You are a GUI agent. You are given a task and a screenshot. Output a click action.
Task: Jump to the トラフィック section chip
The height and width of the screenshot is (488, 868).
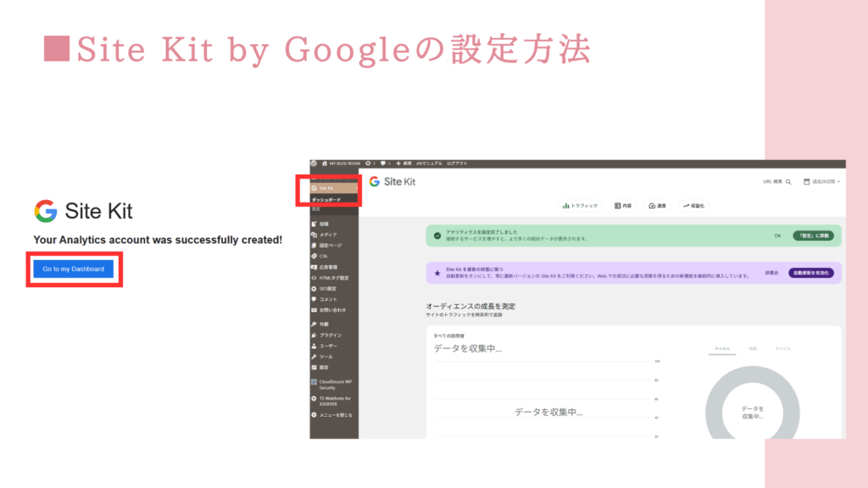coord(581,206)
